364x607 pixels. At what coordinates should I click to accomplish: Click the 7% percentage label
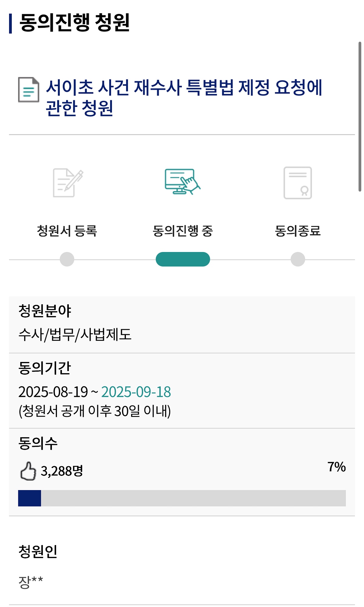(x=336, y=467)
